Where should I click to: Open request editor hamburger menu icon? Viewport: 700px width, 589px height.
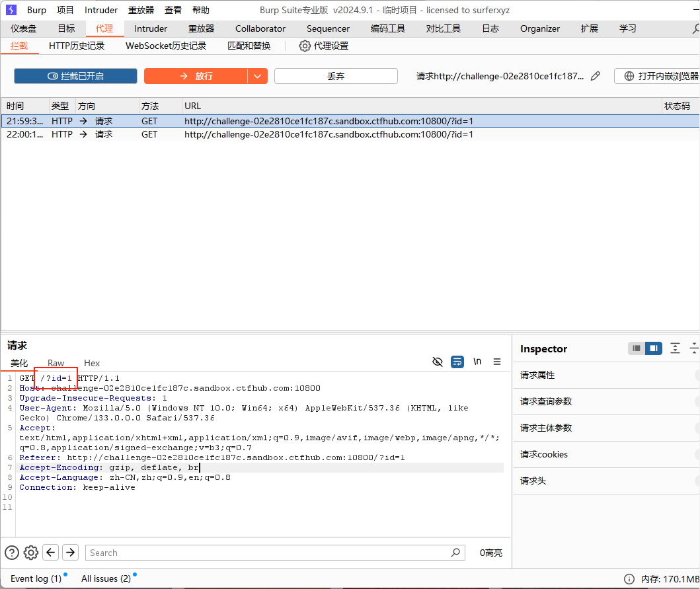point(497,362)
